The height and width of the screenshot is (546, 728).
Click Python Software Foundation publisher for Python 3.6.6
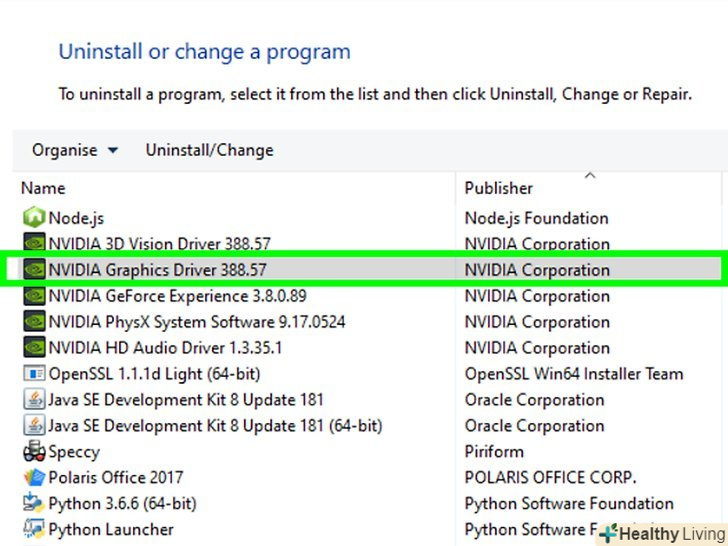point(569,504)
